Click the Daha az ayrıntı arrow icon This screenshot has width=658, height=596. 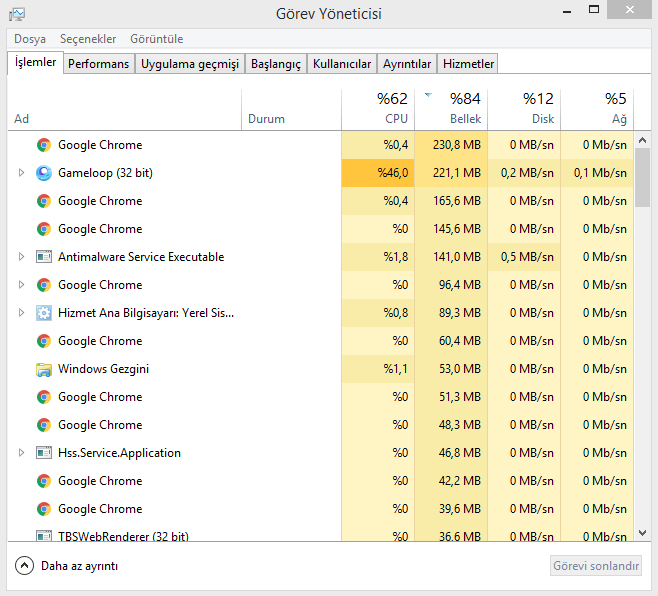[x=25, y=566]
